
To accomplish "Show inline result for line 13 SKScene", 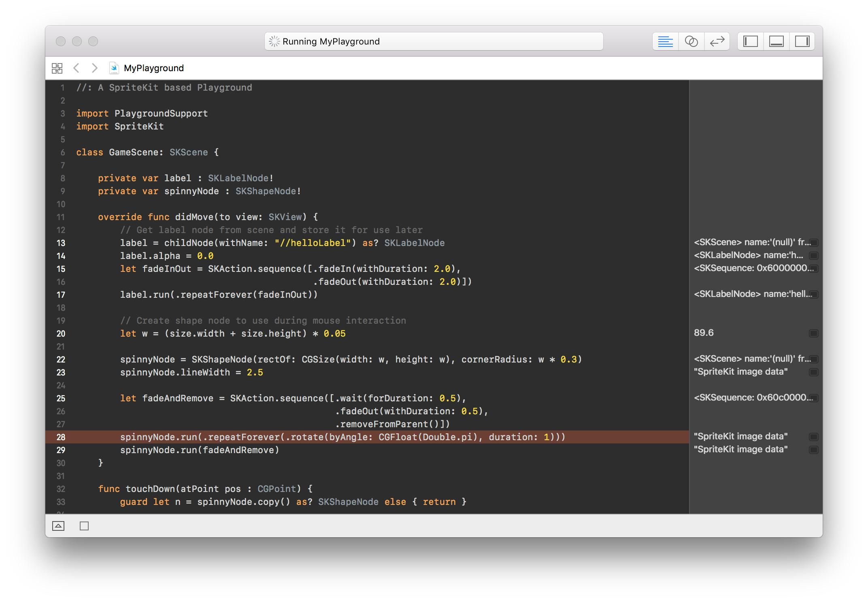I will click(x=813, y=243).
